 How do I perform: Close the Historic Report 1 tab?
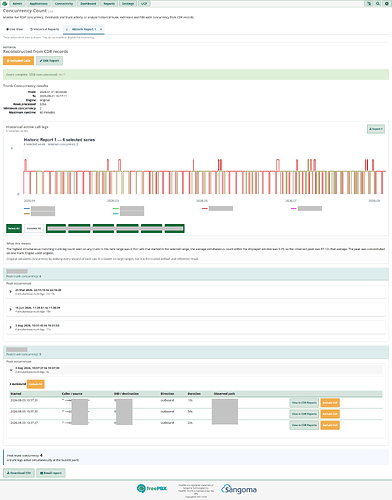tap(101, 29)
